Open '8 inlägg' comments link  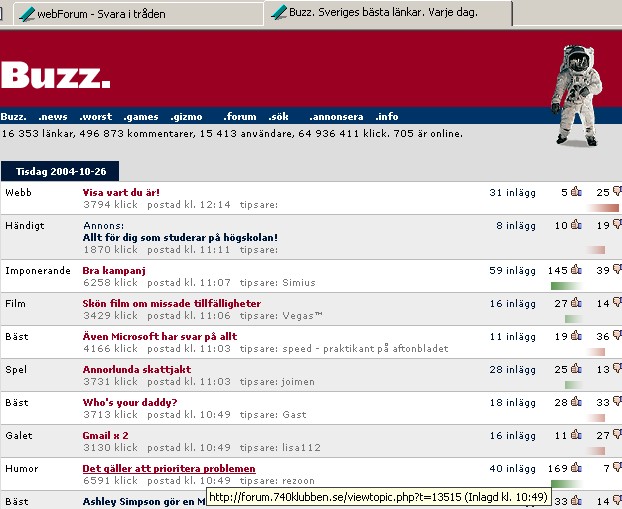tap(516, 226)
